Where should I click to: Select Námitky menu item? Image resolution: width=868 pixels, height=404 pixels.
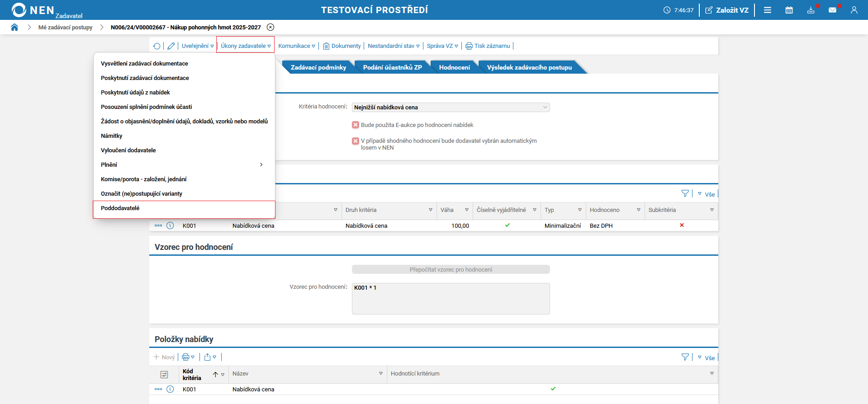(184, 136)
